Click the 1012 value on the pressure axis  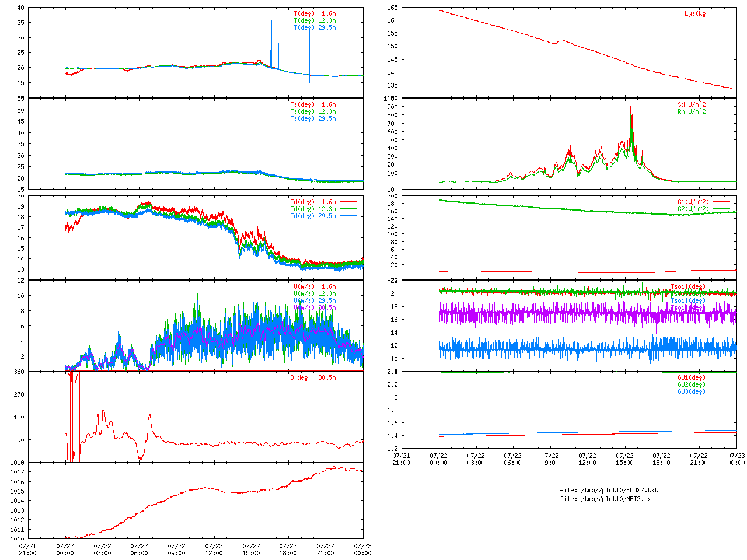pyautogui.click(x=17, y=520)
